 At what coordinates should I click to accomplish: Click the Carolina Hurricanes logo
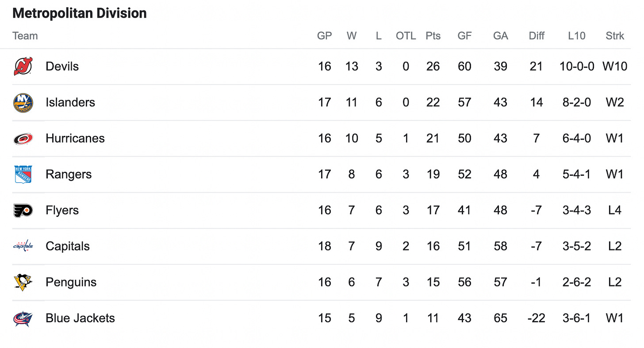(23, 139)
